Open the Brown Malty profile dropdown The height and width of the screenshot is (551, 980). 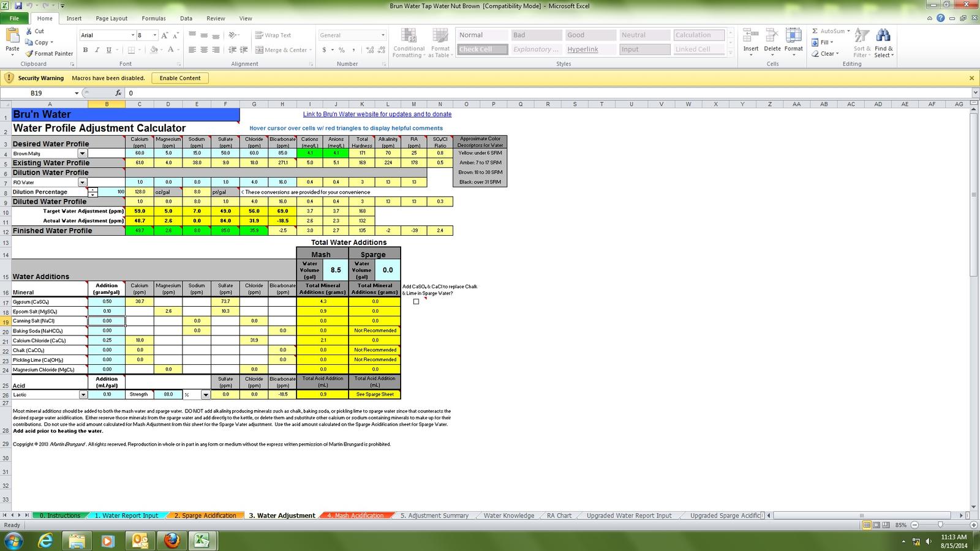(82, 153)
